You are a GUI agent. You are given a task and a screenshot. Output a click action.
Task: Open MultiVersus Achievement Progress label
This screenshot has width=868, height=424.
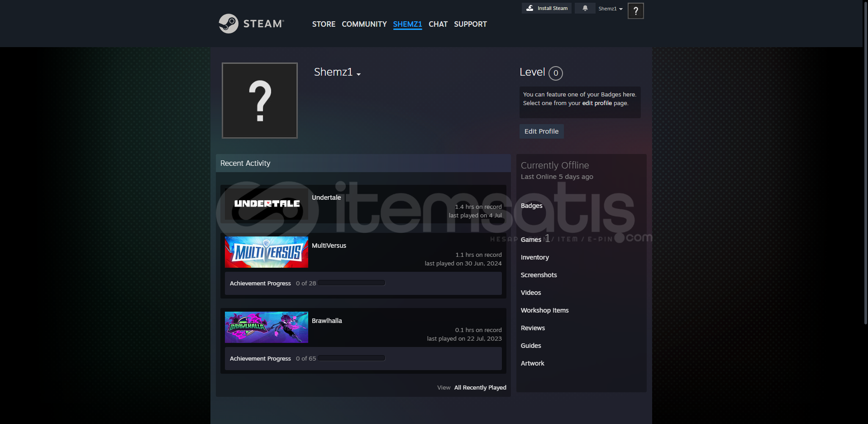click(260, 283)
